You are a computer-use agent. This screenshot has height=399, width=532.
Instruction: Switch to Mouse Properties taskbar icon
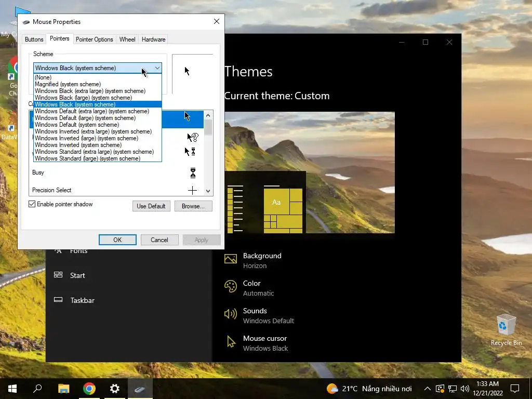(140, 389)
